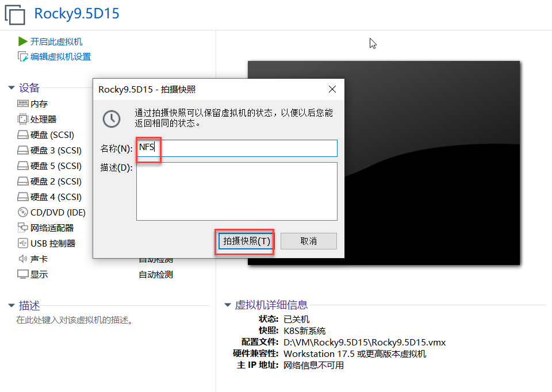Select the 网络适配器 network adapter icon
Screen dimensions: 552x392
[x=23, y=228]
